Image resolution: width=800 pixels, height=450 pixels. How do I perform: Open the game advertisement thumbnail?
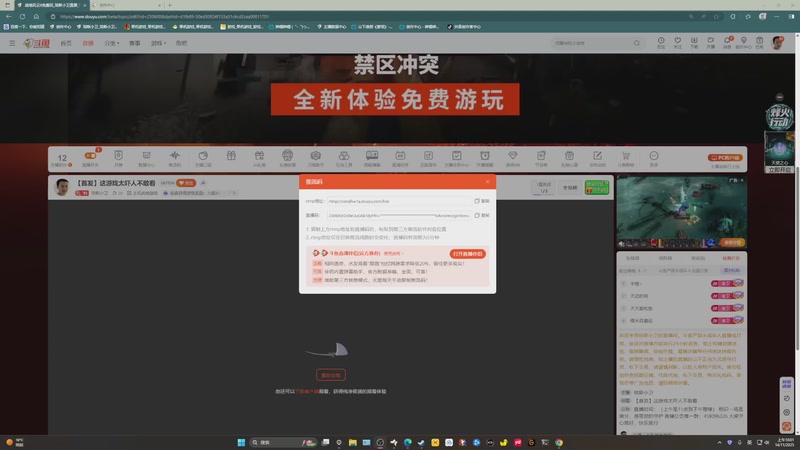[682, 212]
